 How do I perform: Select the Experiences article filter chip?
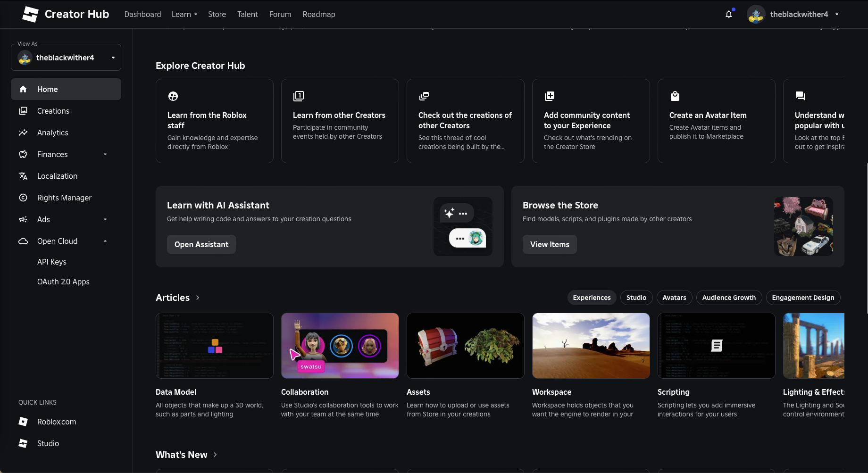[592, 298]
